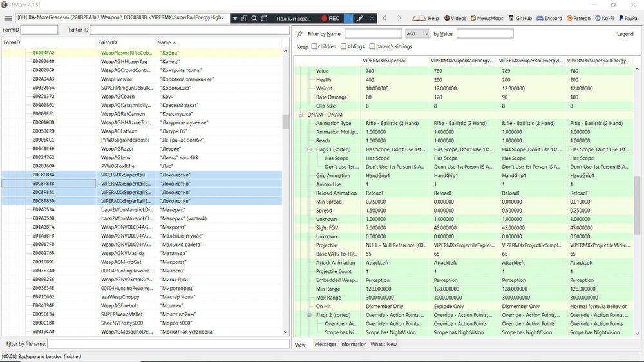This screenshot has height=362, width=644.
Task: Click the recorder overlay dropdown arrow
Action: (x=235, y=19)
